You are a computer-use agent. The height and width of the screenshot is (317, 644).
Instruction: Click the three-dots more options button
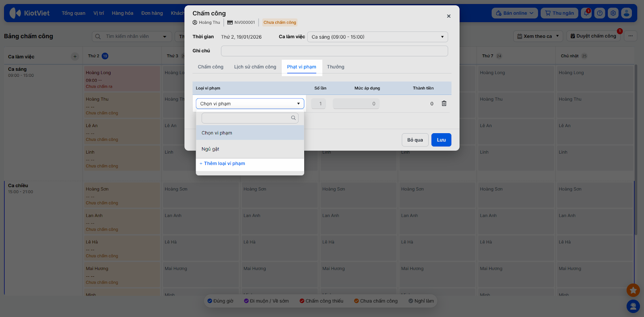pyautogui.click(x=630, y=36)
